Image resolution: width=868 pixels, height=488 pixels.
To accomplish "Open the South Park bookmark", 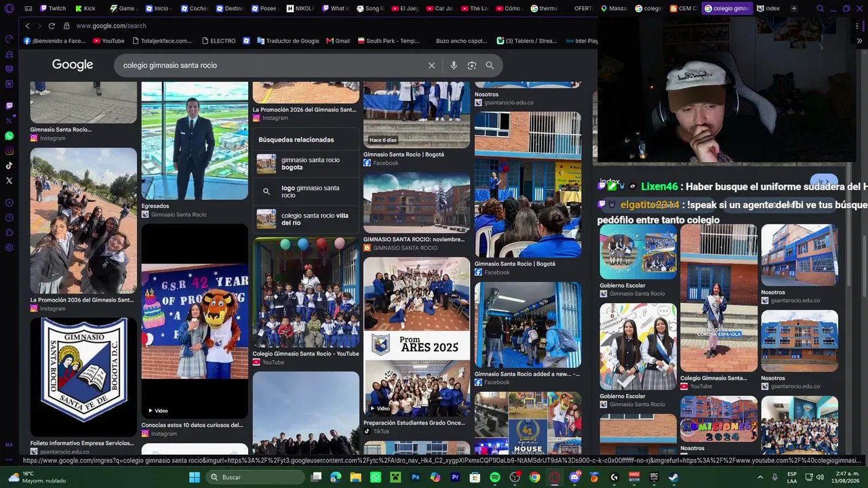I will (x=389, y=41).
